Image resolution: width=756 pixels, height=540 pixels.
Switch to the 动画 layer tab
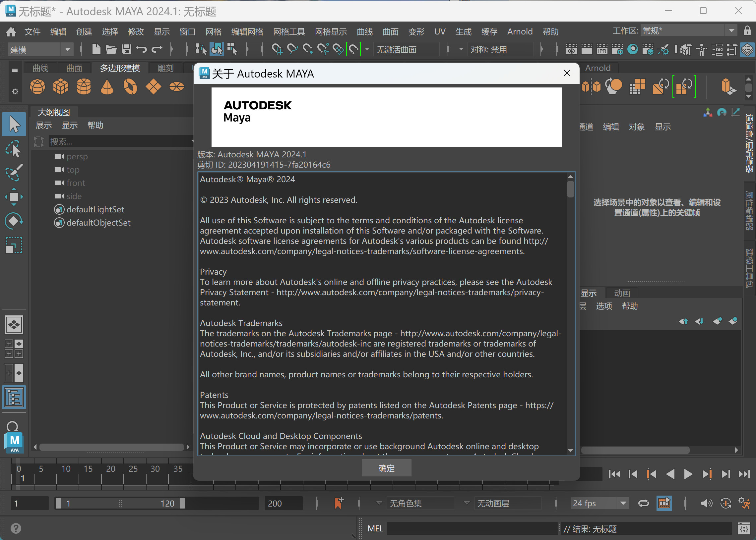click(x=622, y=293)
